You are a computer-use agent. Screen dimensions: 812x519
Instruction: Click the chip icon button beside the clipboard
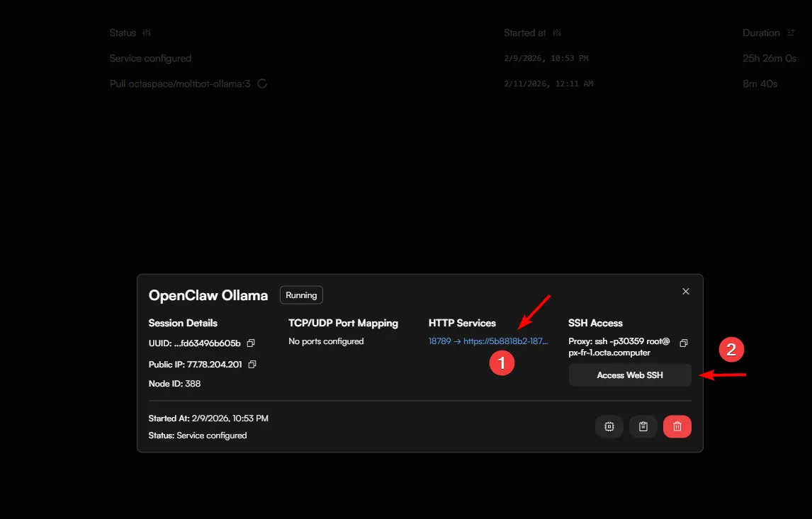pyautogui.click(x=609, y=426)
